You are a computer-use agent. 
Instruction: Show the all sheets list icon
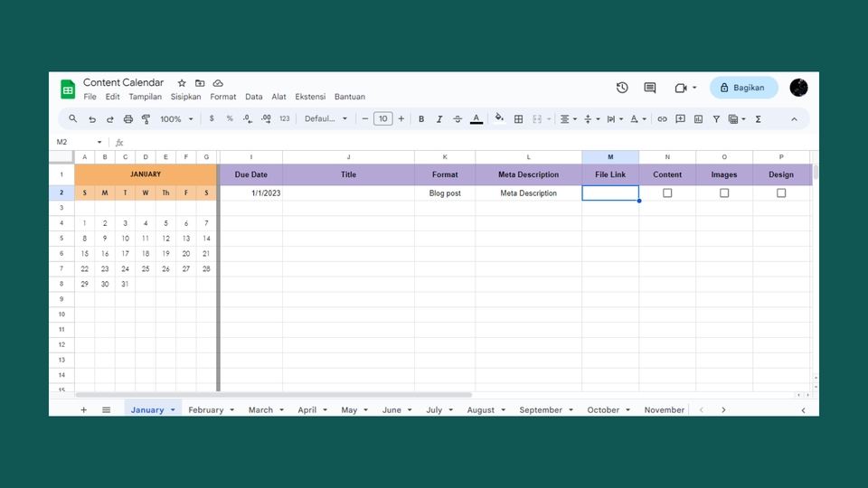[107, 410]
